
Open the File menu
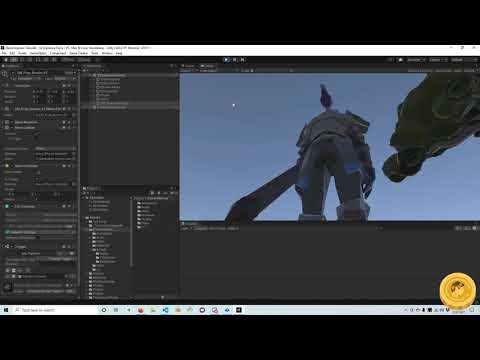tap(4, 53)
